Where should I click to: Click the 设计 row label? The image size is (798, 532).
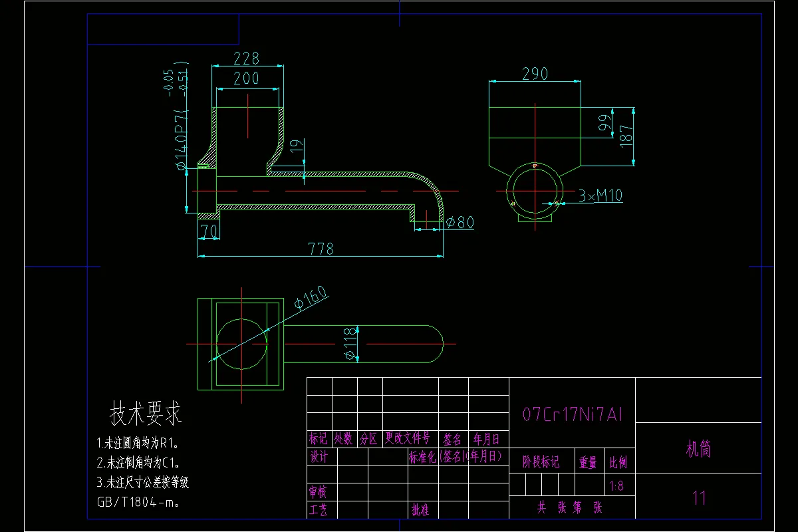point(319,457)
